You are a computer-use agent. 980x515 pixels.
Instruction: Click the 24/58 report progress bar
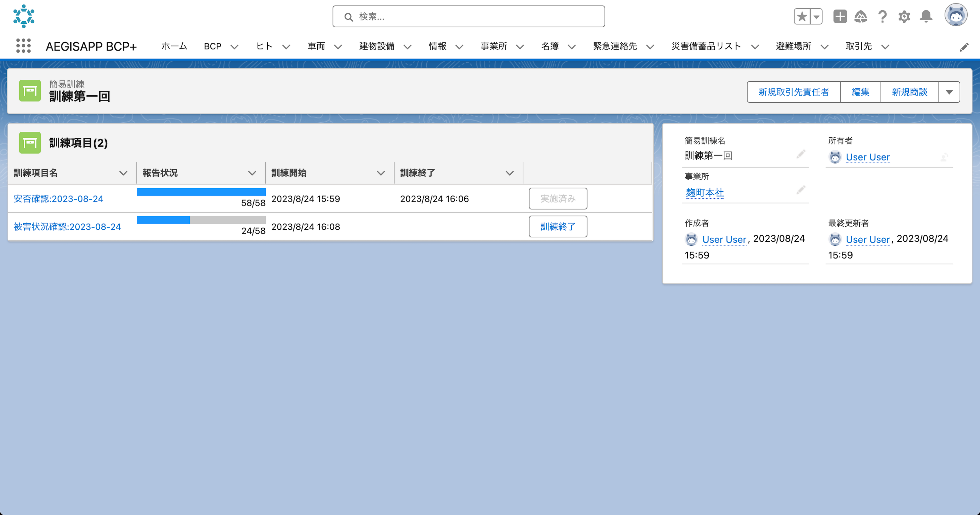pos(201,220)
